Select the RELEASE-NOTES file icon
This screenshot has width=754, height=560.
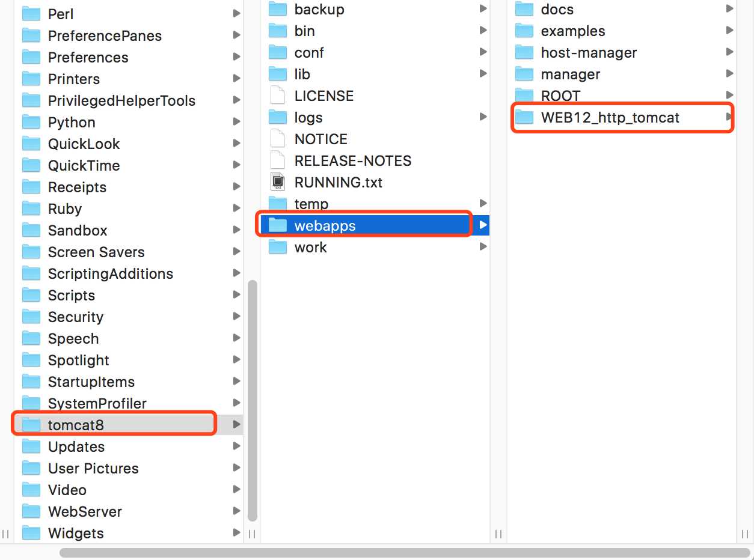click(278, 160)
